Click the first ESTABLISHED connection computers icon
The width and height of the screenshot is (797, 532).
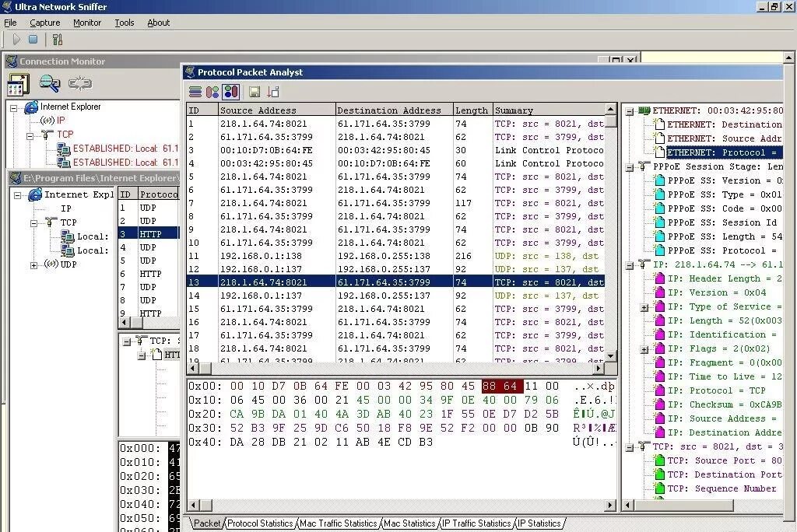(64, 149)
